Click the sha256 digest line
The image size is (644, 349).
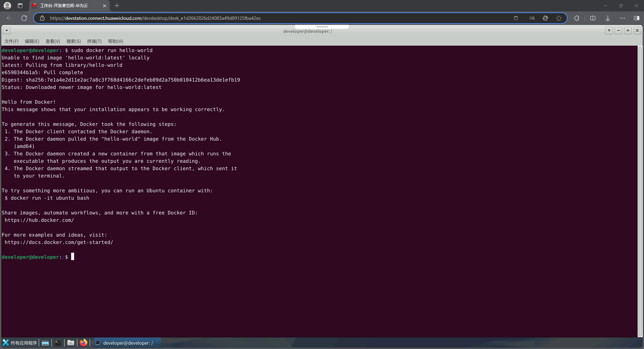(121, 80)
